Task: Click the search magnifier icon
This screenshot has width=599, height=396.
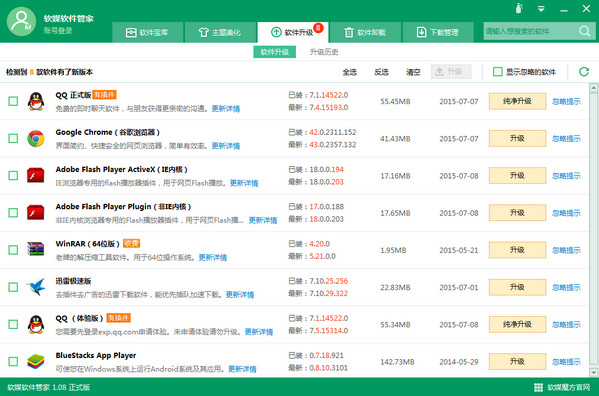Action: pos(584,31)
